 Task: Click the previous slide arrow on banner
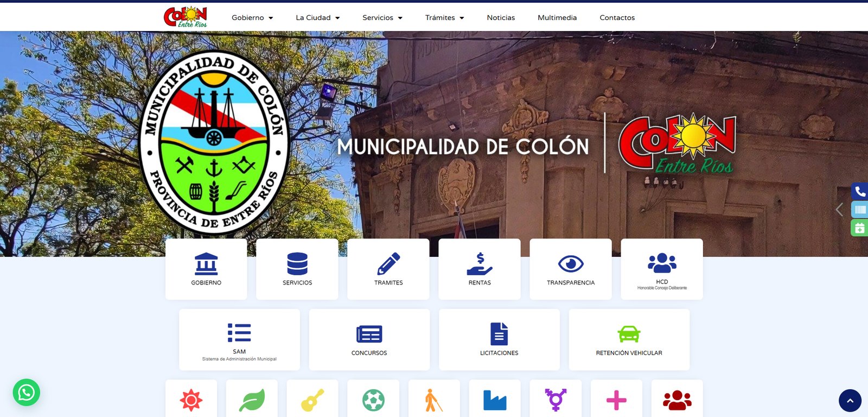tap(839, 210)
